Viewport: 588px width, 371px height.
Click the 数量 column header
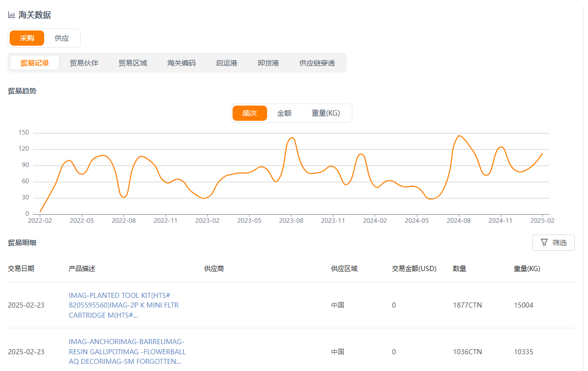pos(460,268)
